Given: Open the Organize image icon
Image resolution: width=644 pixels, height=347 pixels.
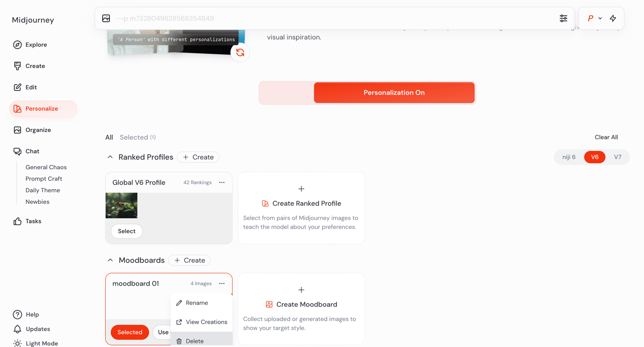Looking at the screenshot, I should coord(17,130).
